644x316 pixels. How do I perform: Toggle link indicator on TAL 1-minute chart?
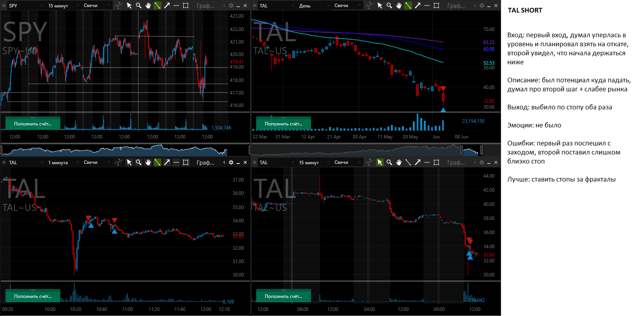pos(4,162)
